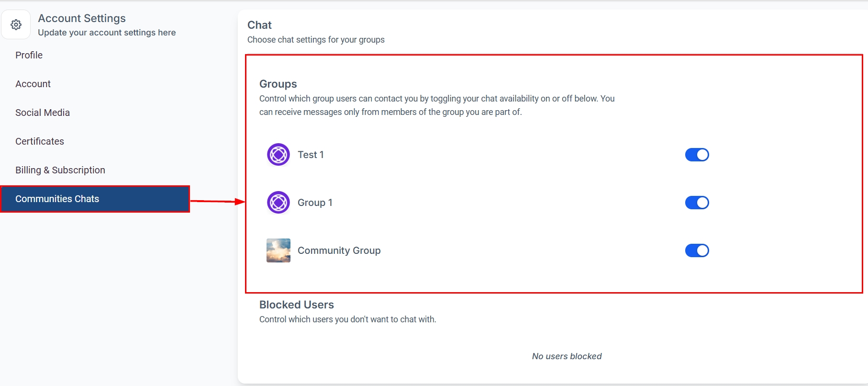Screen dimensions: 868x386
Task: Select the Communities Chats menu item
Action: tap(57, 199)
